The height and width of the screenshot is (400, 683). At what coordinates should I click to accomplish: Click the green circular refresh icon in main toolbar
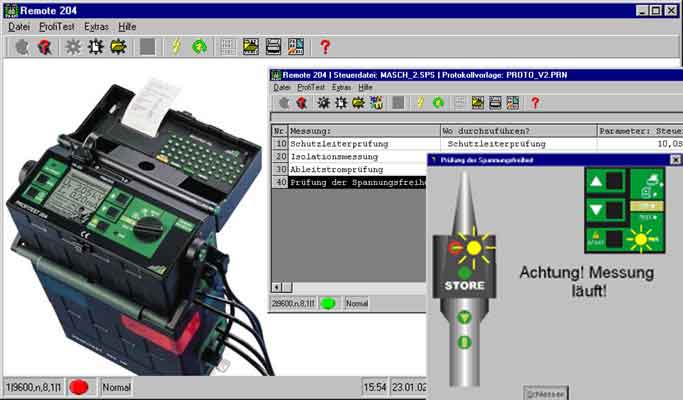(x=200, y=46)
